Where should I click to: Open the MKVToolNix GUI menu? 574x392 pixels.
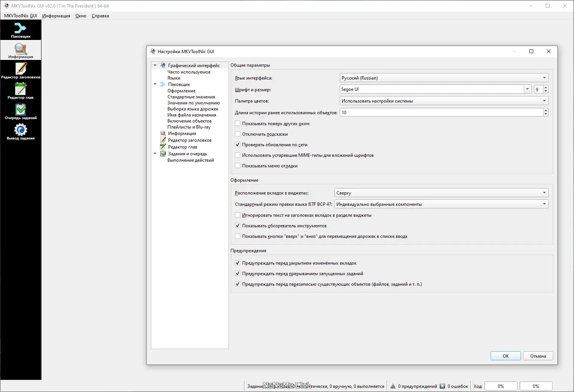[20, 16]
